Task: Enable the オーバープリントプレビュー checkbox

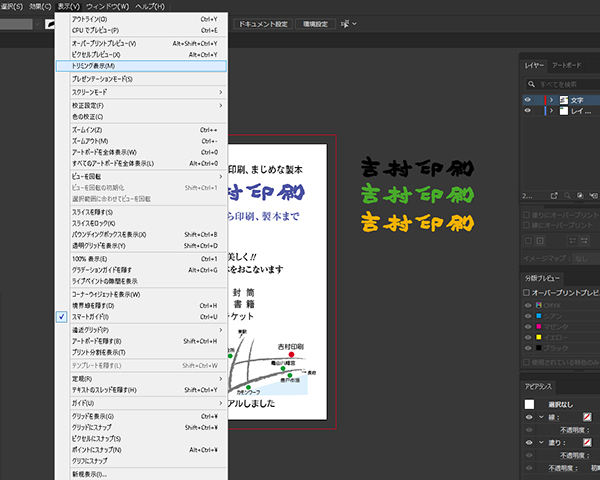Action: point(527,292)
